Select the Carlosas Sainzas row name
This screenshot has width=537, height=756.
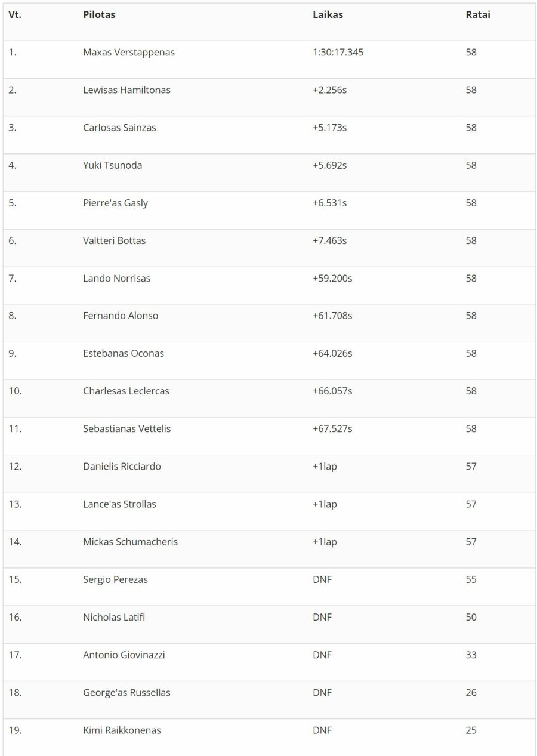point(119,128)
